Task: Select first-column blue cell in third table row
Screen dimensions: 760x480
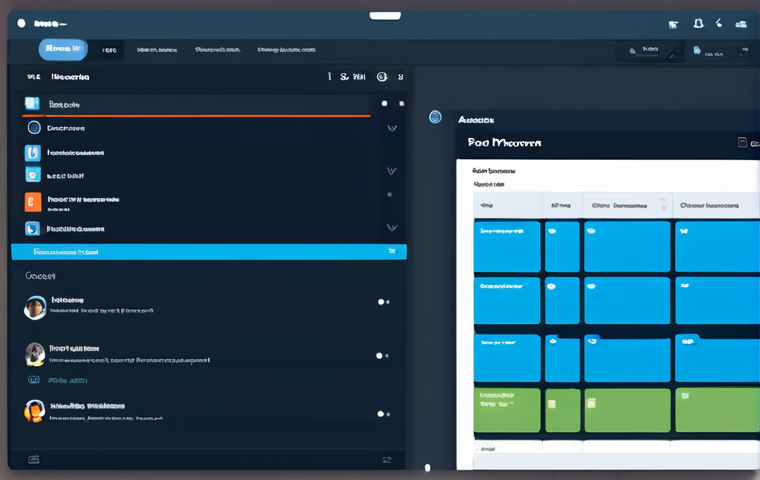Action: [507, 358]
